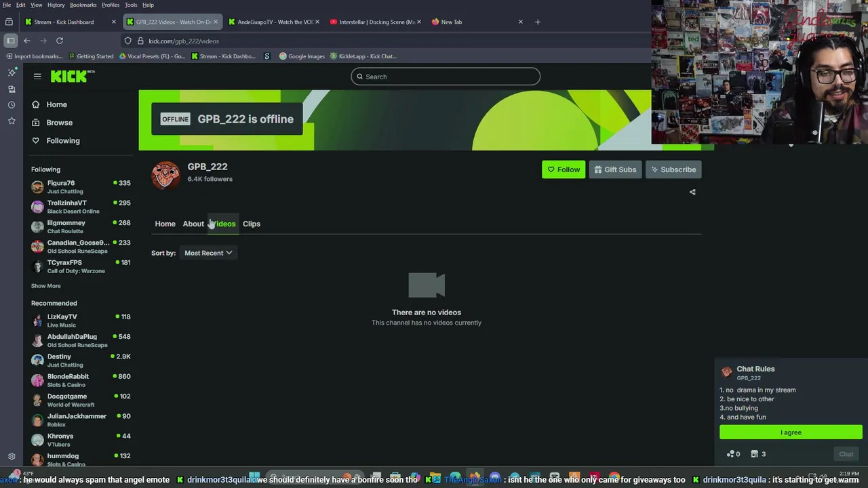
Task: Click the browser forward arrow
Action: click(43, 41)
